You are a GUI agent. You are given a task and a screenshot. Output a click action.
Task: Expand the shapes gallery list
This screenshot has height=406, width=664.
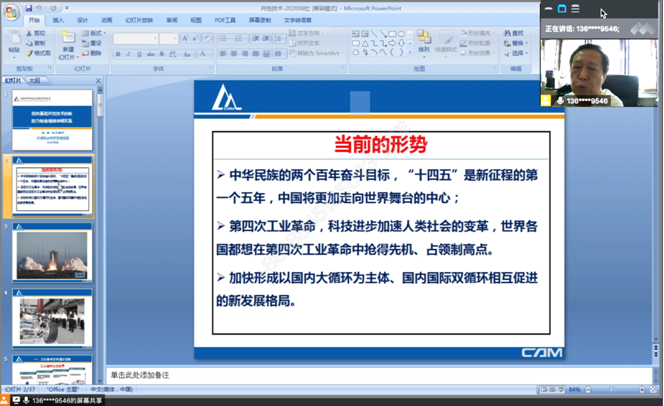pyautogui.click(x=411, y=52)
